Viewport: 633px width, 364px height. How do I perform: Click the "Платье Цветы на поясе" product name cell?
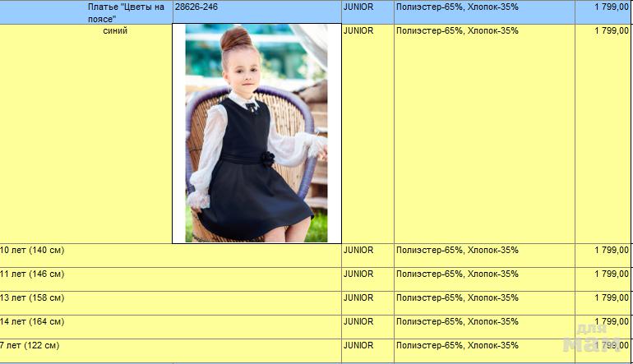point(126,12)
